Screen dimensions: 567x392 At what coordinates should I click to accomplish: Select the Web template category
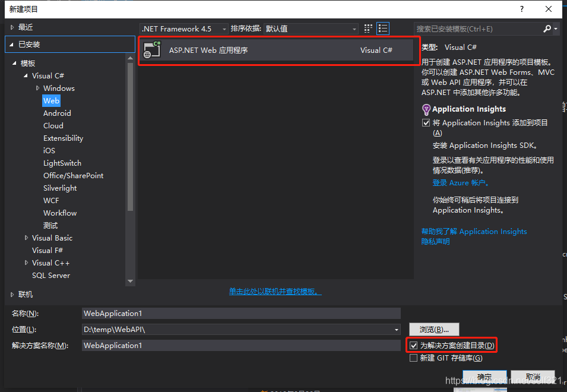[x=51, y=100]
